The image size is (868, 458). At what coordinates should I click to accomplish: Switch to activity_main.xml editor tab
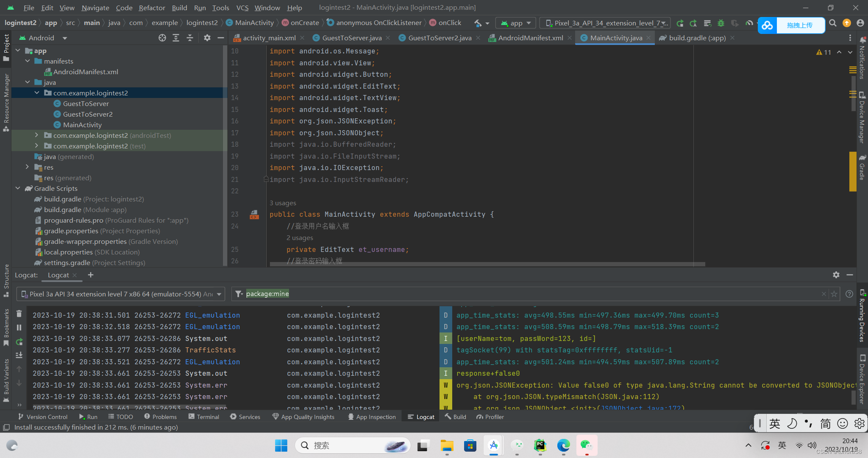pos(269,38)
